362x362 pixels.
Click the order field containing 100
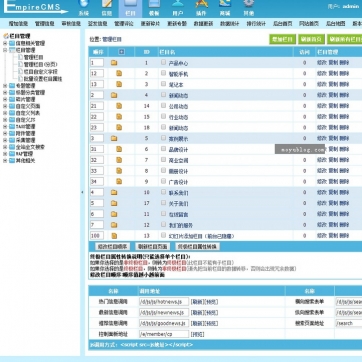97,236
